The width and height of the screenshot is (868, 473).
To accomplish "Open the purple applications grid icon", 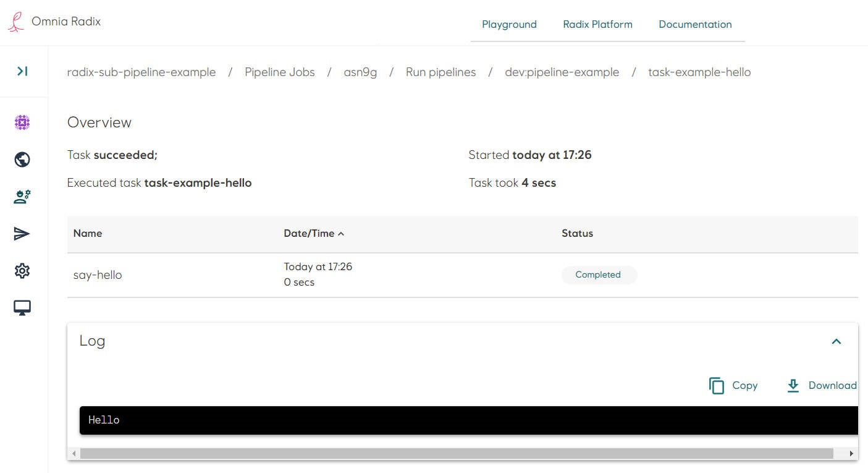I will pos(22,122).
